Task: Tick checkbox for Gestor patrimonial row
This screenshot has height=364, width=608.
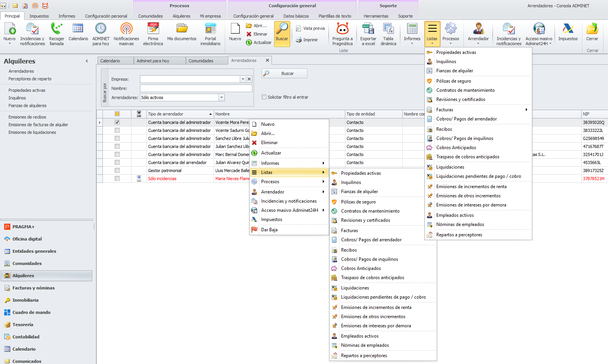Action: 117,171
